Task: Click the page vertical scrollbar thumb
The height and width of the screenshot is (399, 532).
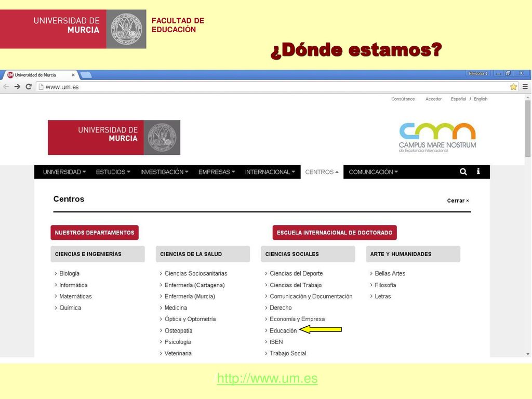Action: 528,128
